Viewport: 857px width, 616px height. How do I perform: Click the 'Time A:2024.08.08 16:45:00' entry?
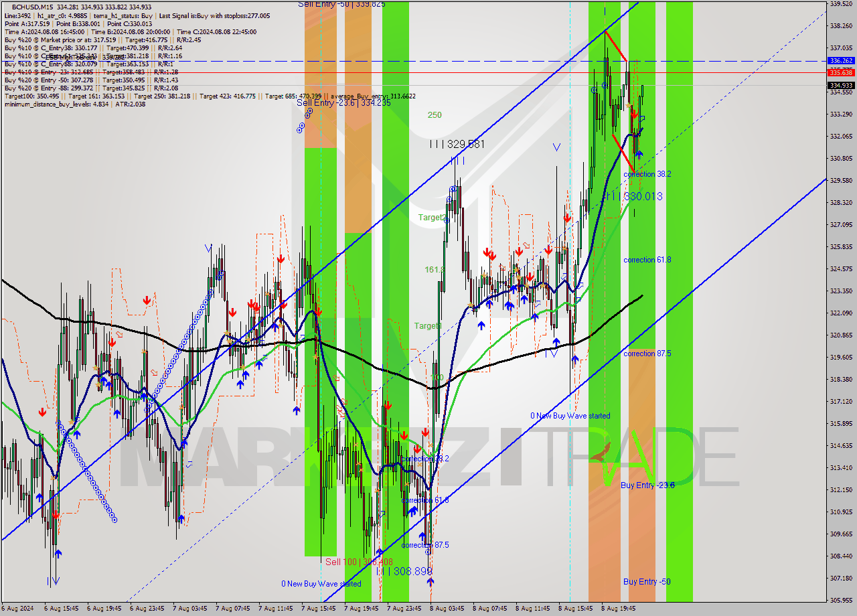click(44, 31)
